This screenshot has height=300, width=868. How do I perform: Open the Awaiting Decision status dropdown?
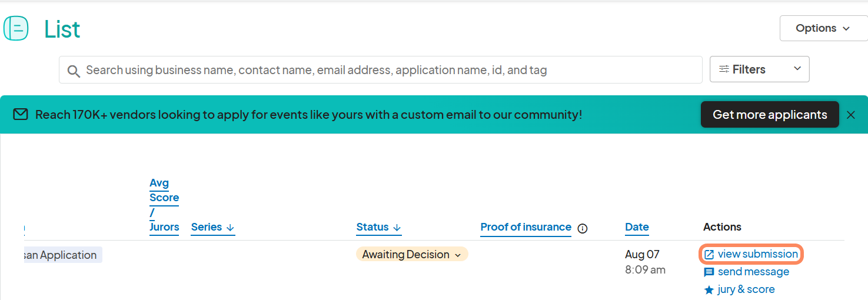tap(411, 255)
